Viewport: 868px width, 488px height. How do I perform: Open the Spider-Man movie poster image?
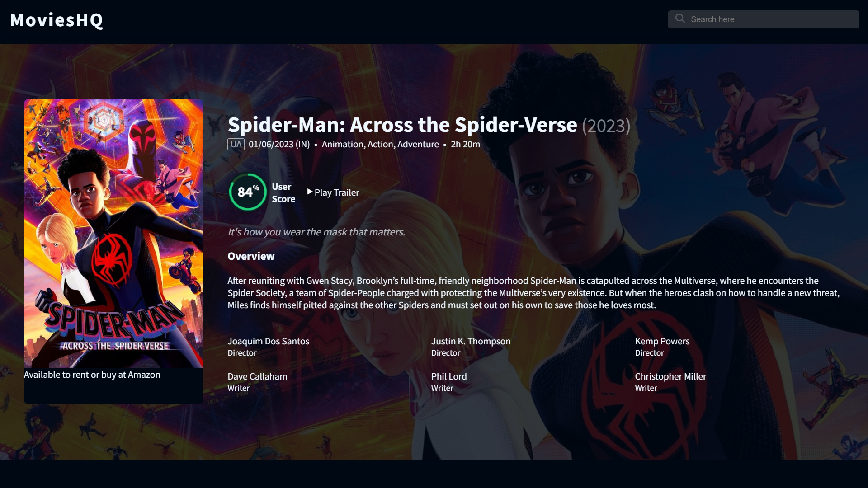(113, 234)
